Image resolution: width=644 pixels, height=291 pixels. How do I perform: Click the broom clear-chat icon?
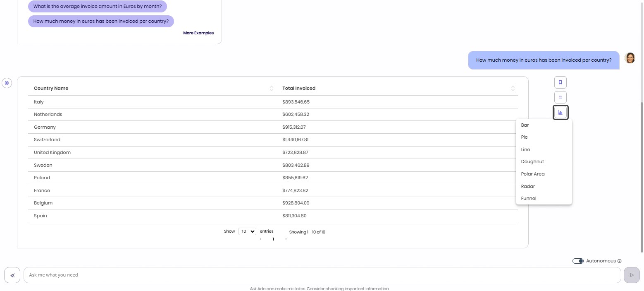[x=12, y=275]
